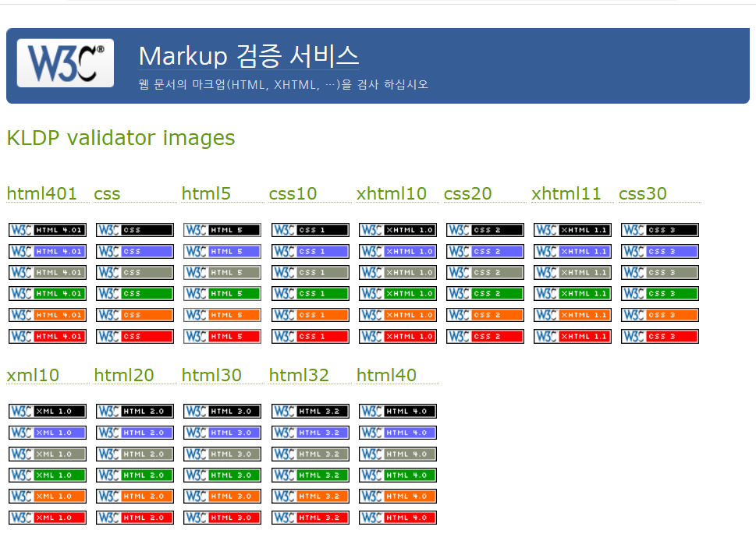Click the orange CSS 1 badge
756x541 pixels.
[x=310, y=315]
